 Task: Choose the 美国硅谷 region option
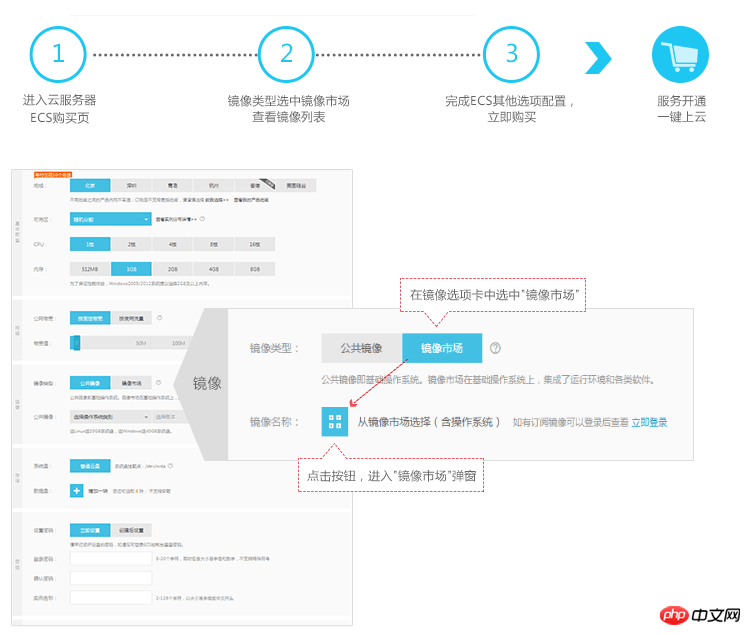click(x=296, y=185)
